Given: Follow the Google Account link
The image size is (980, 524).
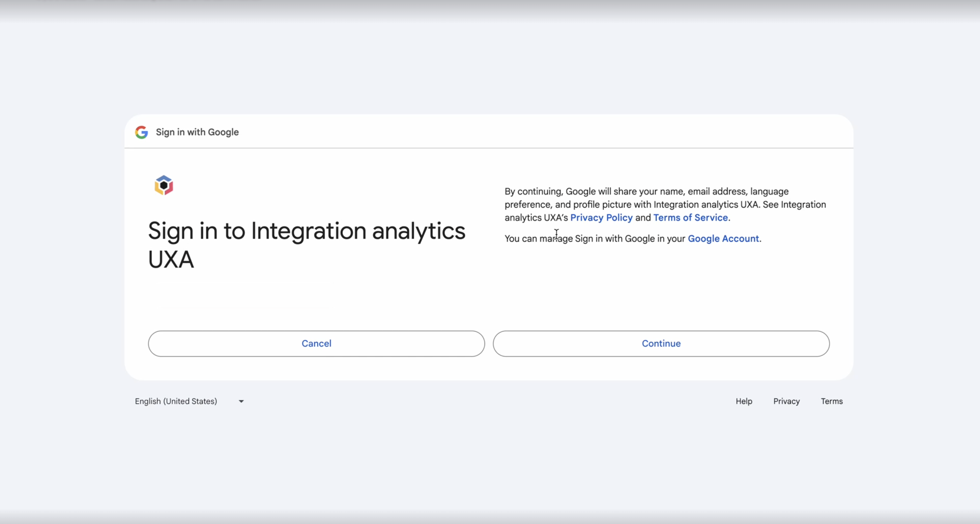Looking at the screenshot, I should [723, 238].
